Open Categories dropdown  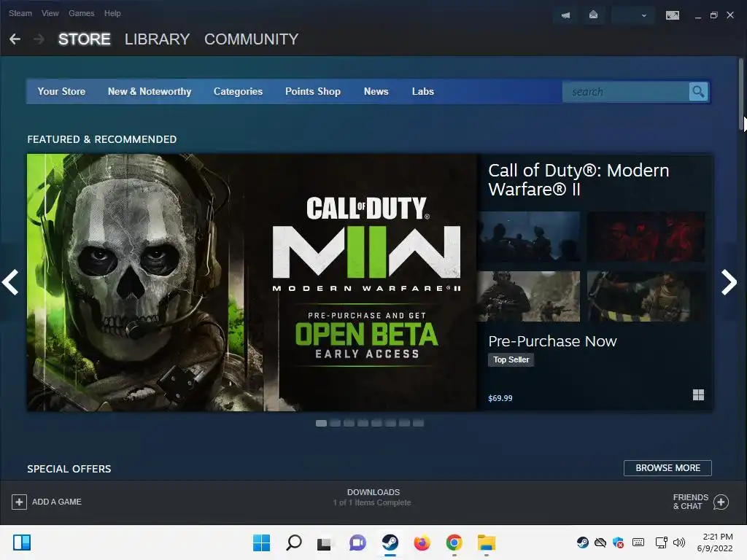pos(239,91)
